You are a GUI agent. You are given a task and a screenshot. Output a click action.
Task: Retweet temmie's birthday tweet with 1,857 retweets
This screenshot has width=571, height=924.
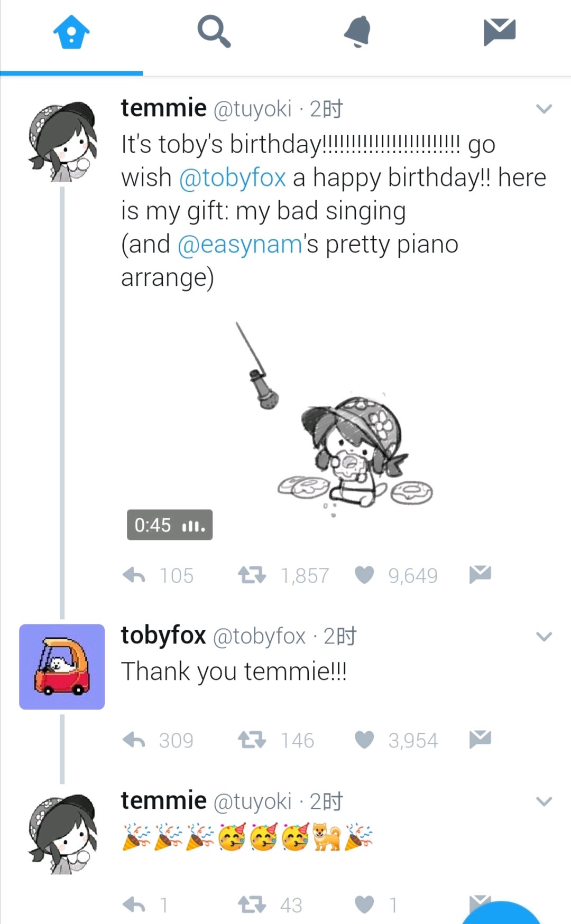tap(252, 575)
